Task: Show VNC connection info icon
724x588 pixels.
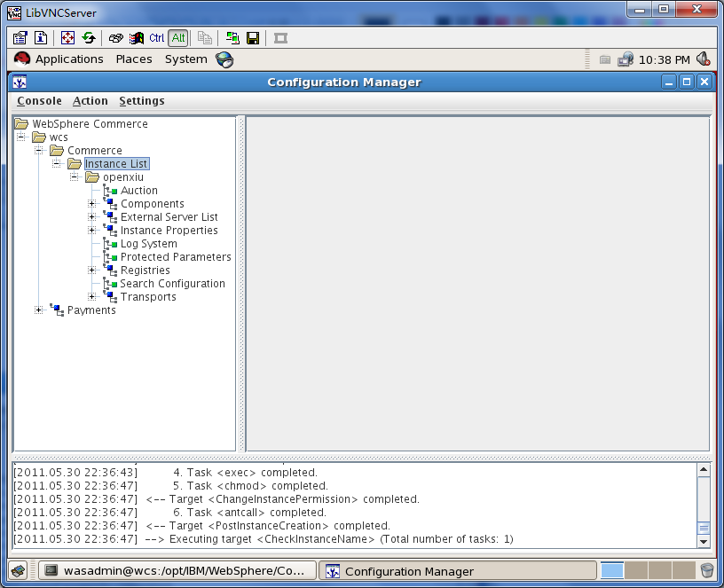Action: point(41,38)
